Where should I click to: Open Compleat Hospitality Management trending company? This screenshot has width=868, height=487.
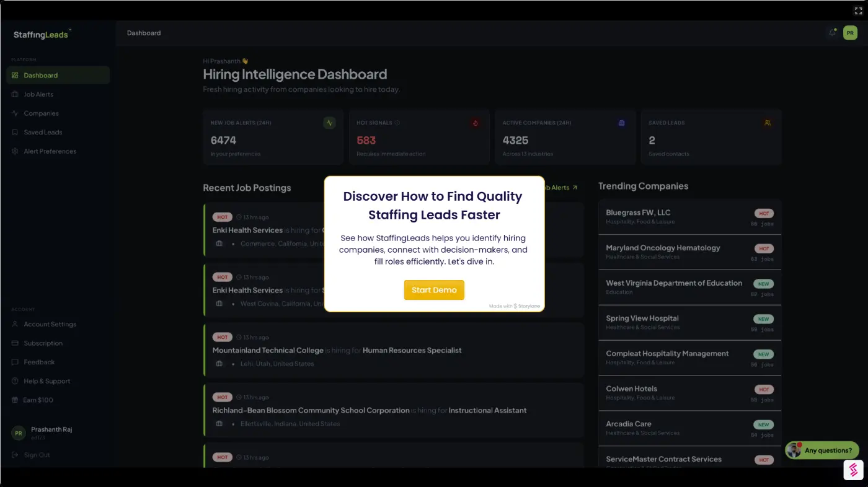(689, 358)
